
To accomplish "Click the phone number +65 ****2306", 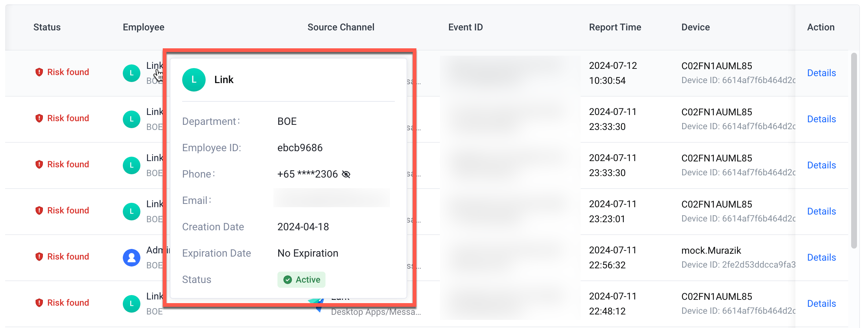I will [x=308, y=174].
